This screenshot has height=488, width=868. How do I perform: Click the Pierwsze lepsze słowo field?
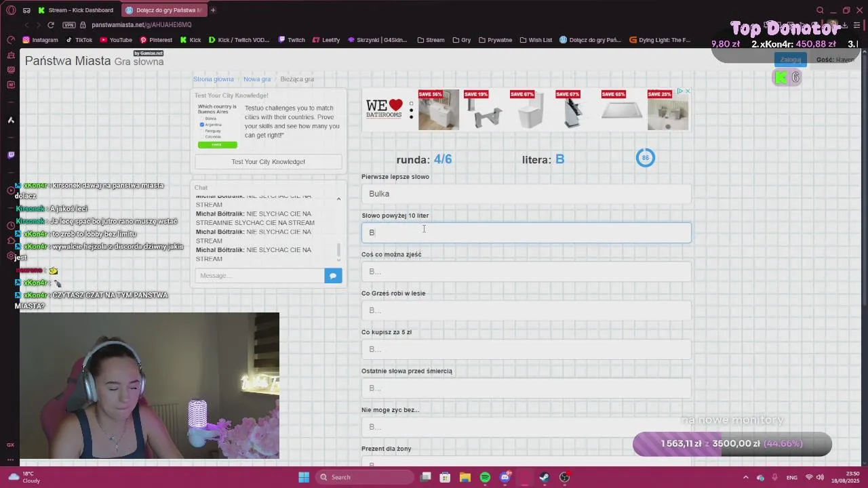(x=526, y=194)
